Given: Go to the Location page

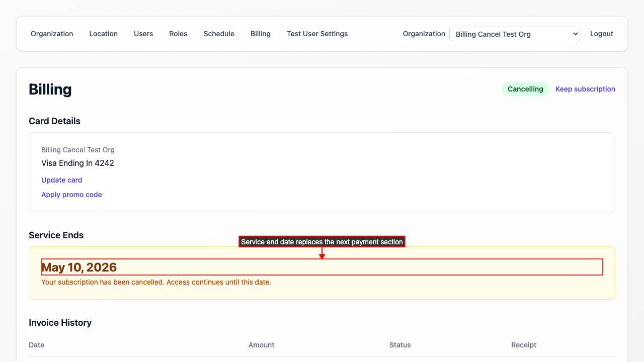Looking at the screenshot, I should click(103, 34).
